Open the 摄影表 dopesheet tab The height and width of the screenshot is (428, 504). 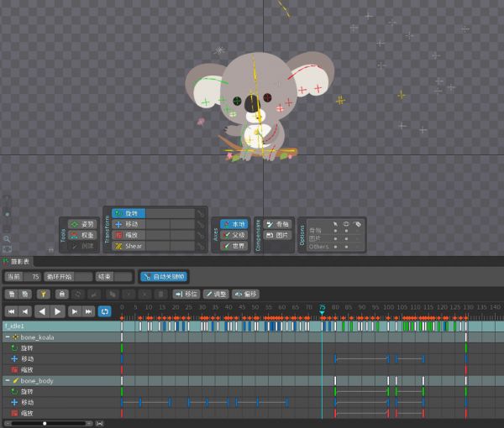coord(17,261)
